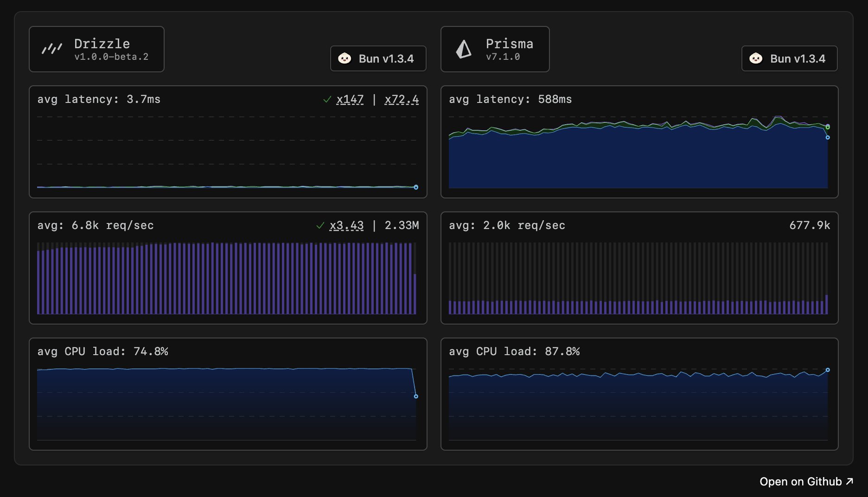Click the v1.0.0-beta.2 version text
This screenshot has height=497, width=868.
[x=111, y=57]
